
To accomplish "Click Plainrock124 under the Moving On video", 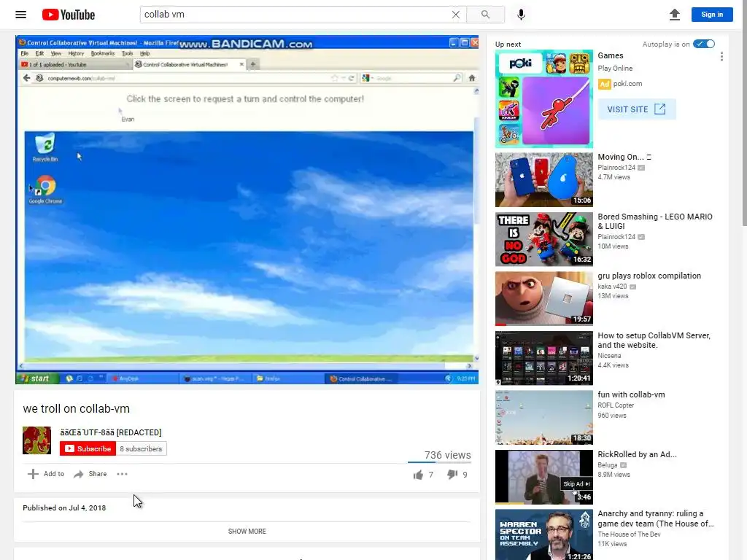I will (616, 168).
